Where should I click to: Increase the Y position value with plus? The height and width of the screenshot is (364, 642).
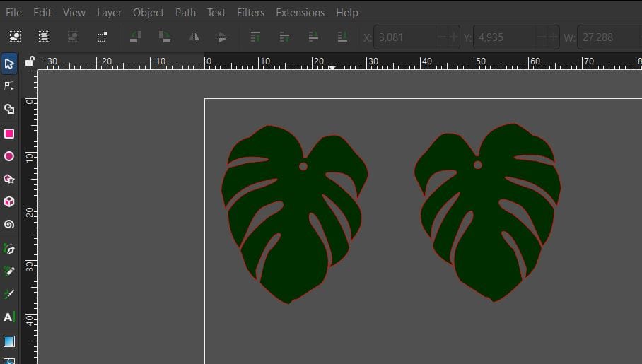click(553, 37)
